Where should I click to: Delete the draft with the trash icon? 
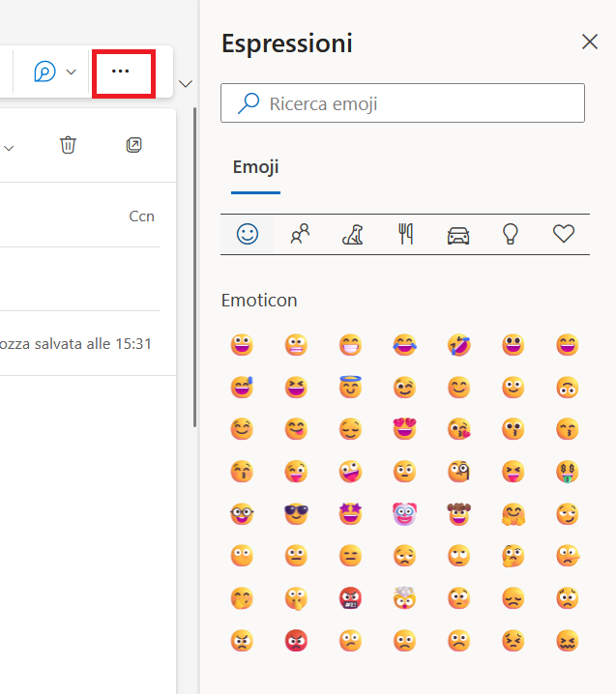[69, 145]
